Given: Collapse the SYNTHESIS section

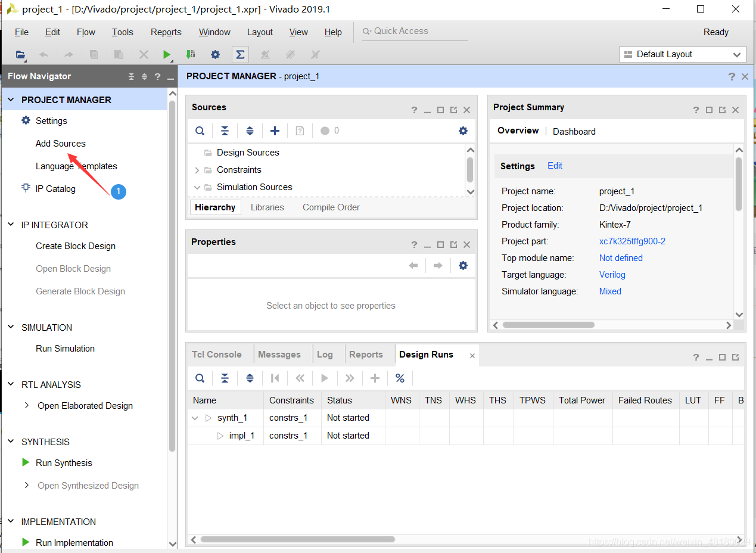Looking at the screenshot, I should (x=11, y=442).
